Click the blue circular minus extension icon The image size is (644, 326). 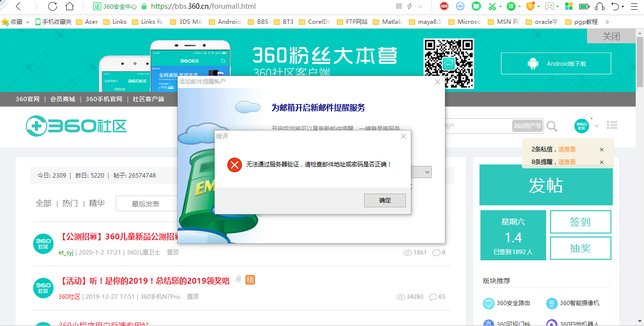460,6
